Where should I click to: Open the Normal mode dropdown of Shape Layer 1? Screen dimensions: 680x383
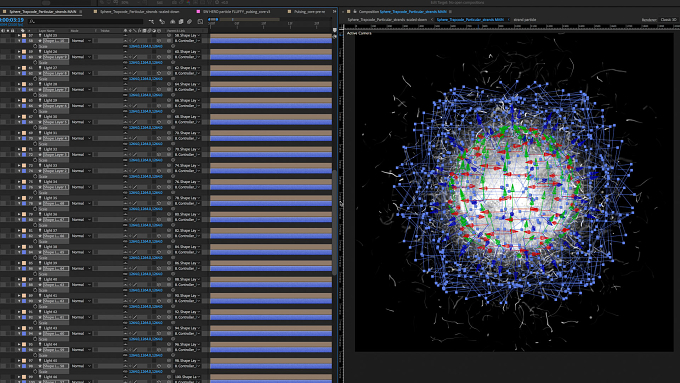click(81, 187)
